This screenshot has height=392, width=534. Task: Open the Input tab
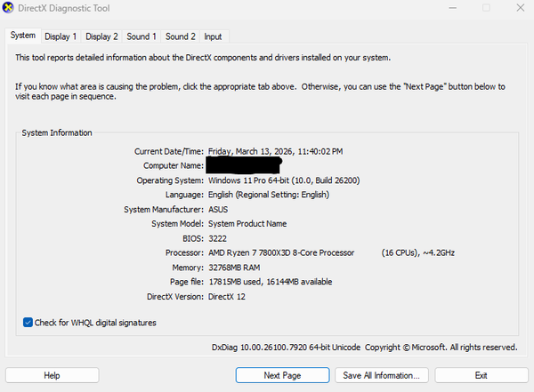click(214, 36)
